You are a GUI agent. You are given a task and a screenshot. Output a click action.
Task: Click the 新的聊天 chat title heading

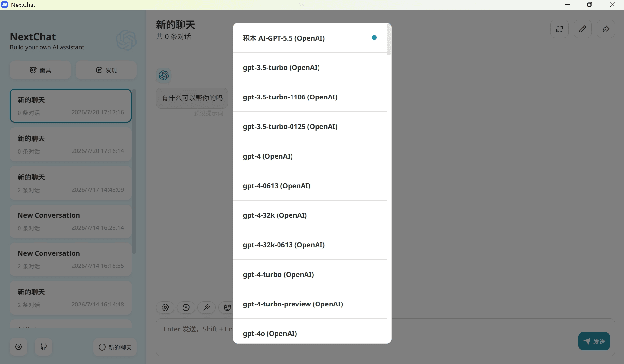[175, 25]
